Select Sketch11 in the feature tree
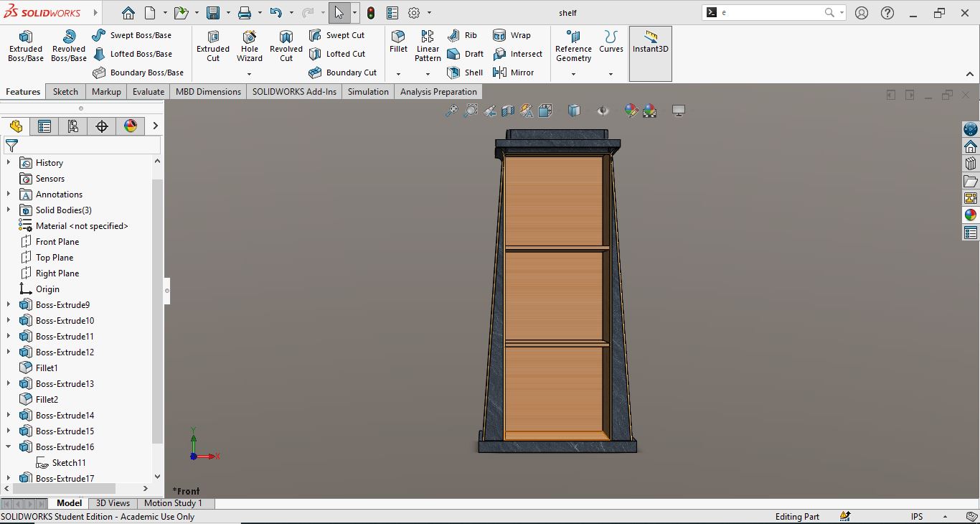The width and height of the screenshot is (980, 524). coord(68,463)
